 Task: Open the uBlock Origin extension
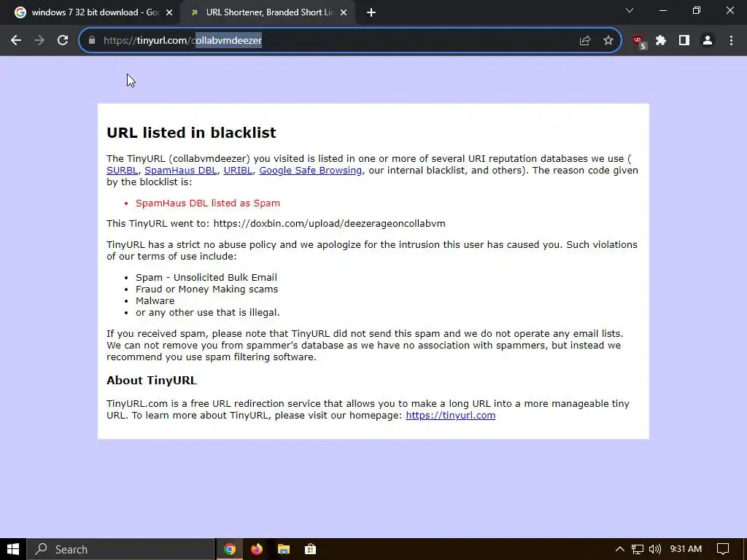(639, 42)
